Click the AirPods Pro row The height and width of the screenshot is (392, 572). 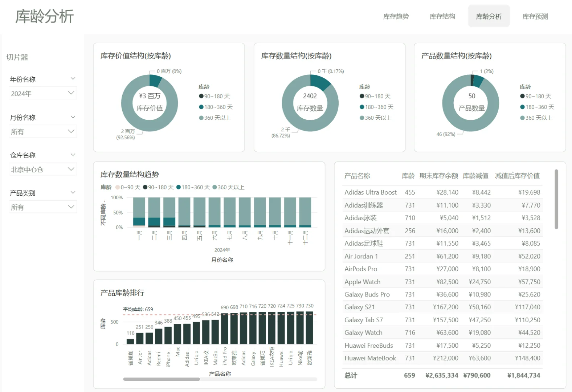tap(442, 269)
